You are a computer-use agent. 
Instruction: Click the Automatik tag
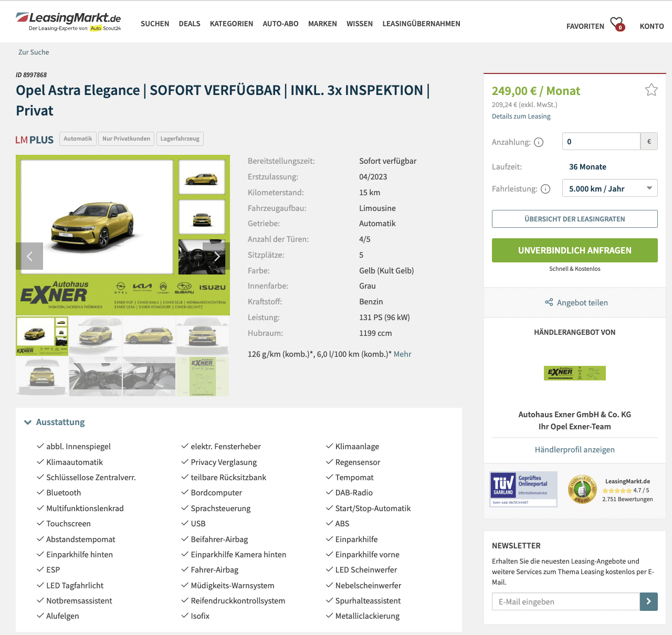78,139
